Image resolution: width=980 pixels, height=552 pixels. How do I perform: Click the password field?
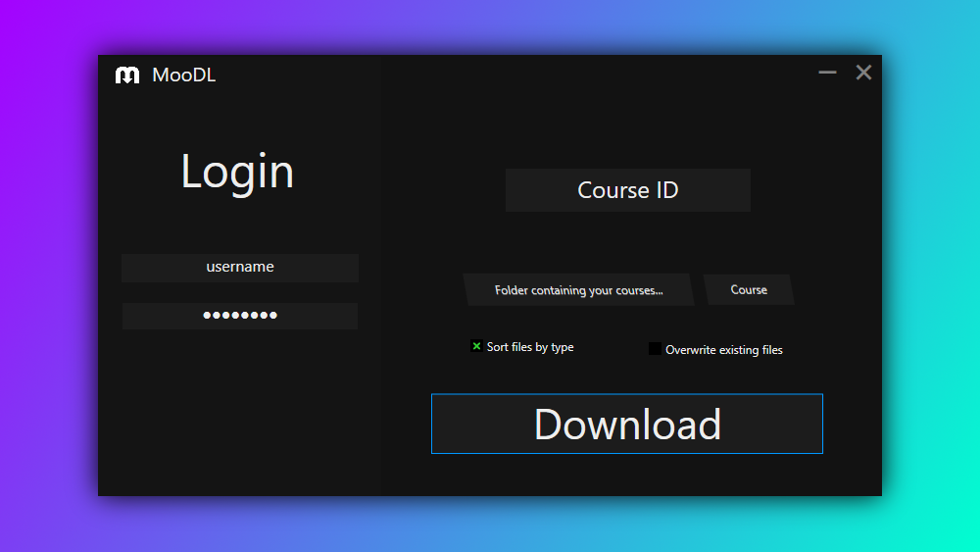point(240,316)
